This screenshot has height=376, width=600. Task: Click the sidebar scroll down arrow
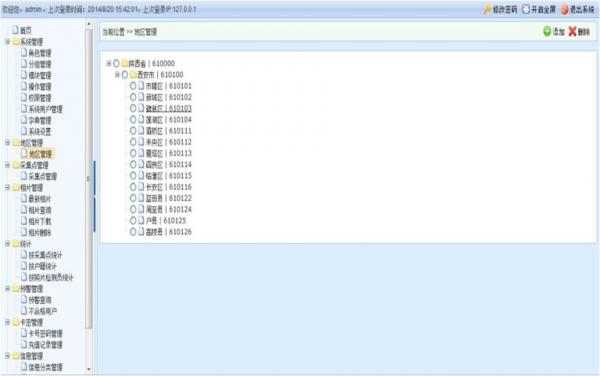[89, 369]
